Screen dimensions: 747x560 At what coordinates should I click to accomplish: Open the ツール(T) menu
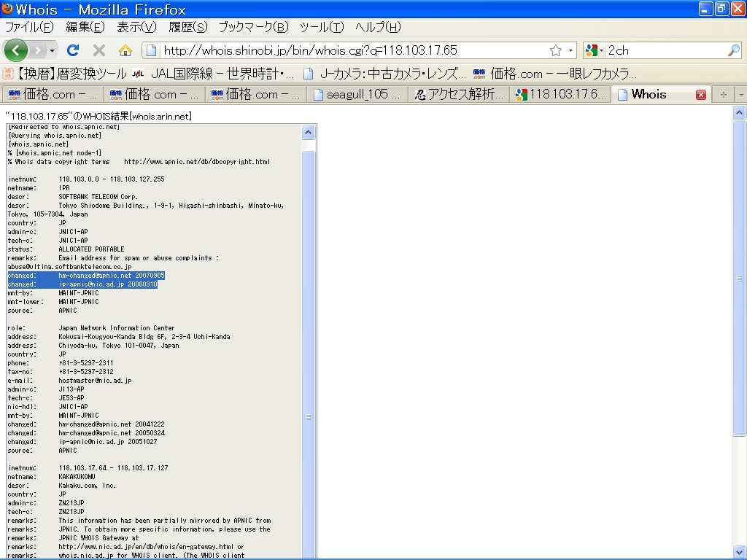pyautogui.click(x=322, y=27)
